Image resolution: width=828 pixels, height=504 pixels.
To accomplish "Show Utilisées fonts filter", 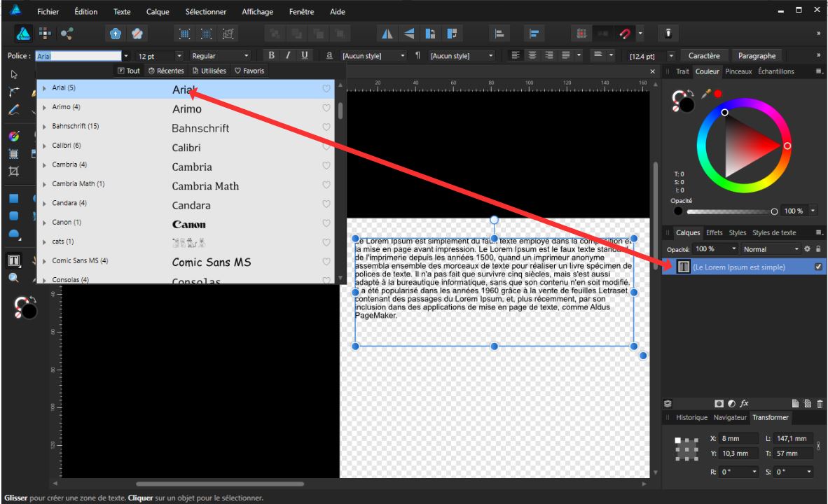I will pos(209,71).
